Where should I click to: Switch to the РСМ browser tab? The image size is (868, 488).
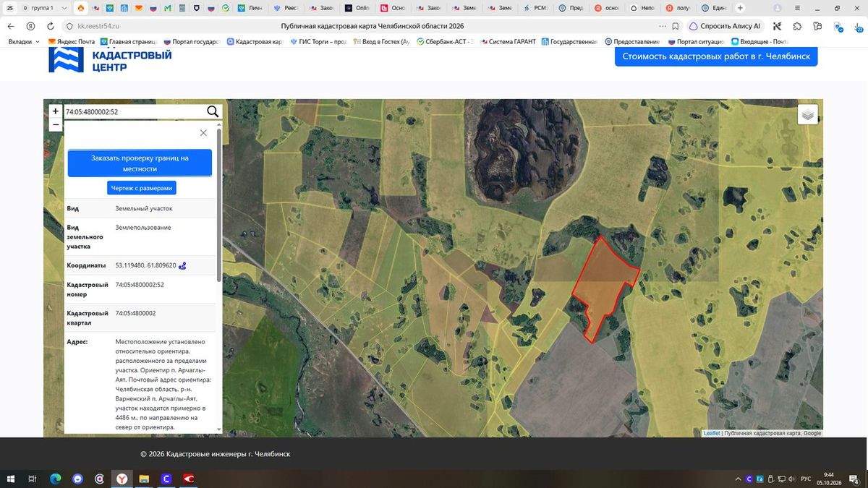[x=537, y=8]
